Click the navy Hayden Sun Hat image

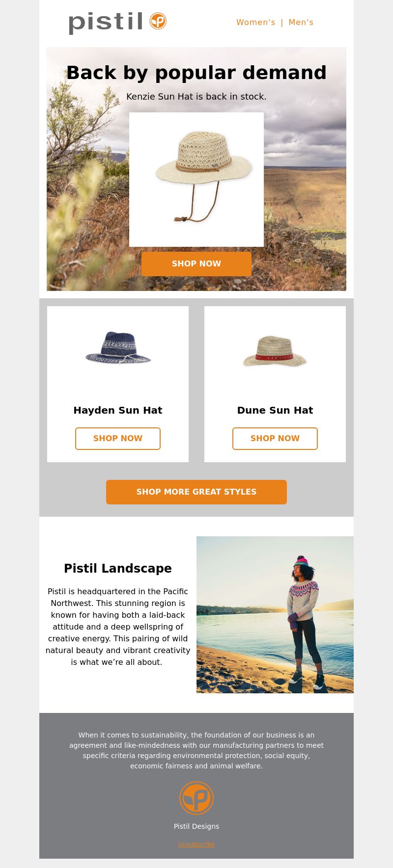point(118,347)
